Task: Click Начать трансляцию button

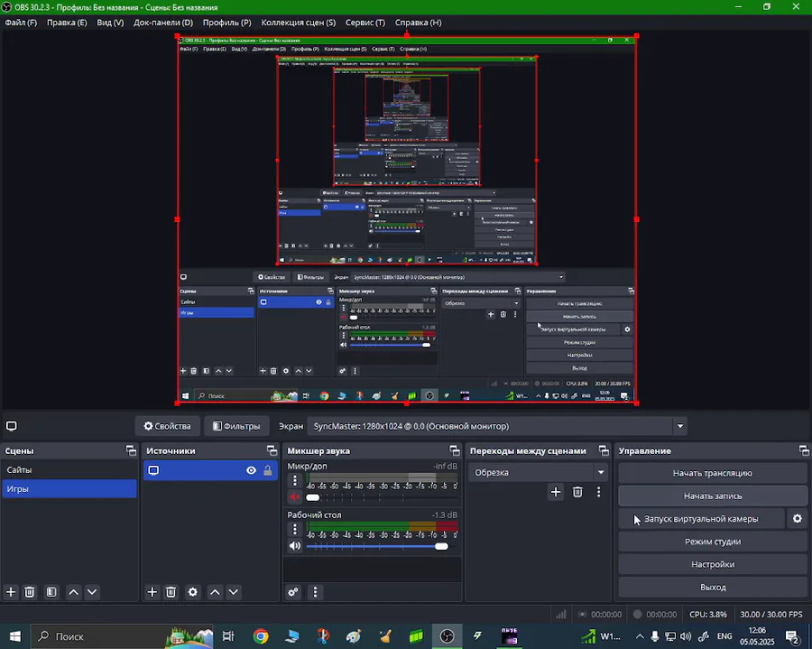Action: point(713,473)
